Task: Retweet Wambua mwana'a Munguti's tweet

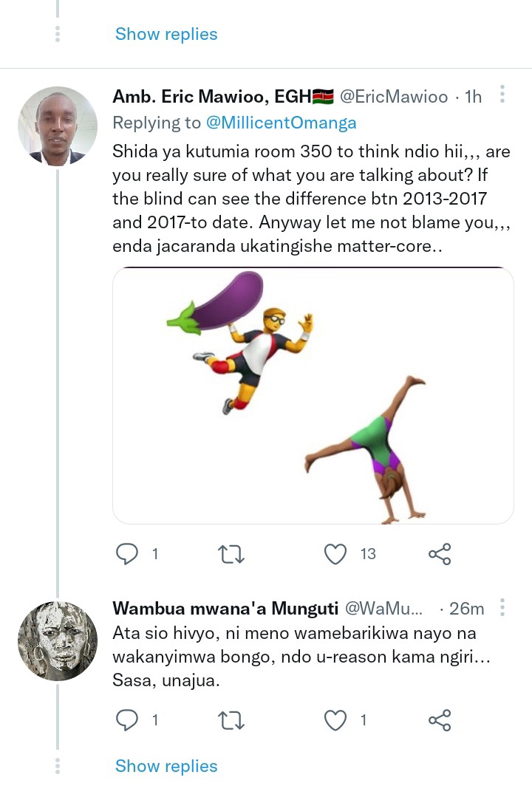Action: pos(231,720)
